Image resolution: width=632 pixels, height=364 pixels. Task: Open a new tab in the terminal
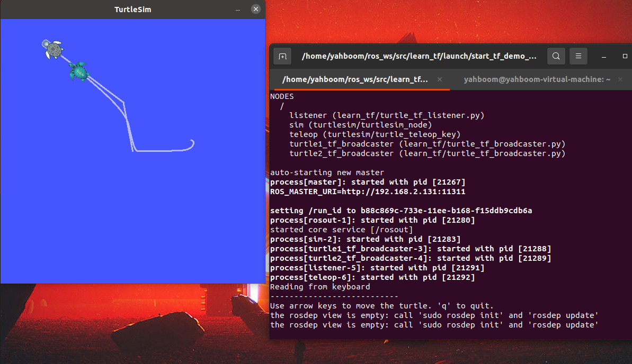coord(282,57)
